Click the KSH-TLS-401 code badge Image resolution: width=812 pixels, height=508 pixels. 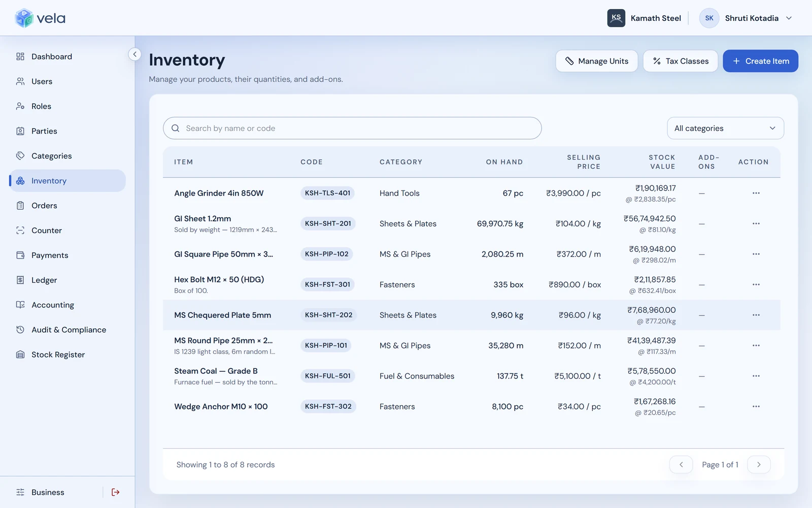click(327, 193)
